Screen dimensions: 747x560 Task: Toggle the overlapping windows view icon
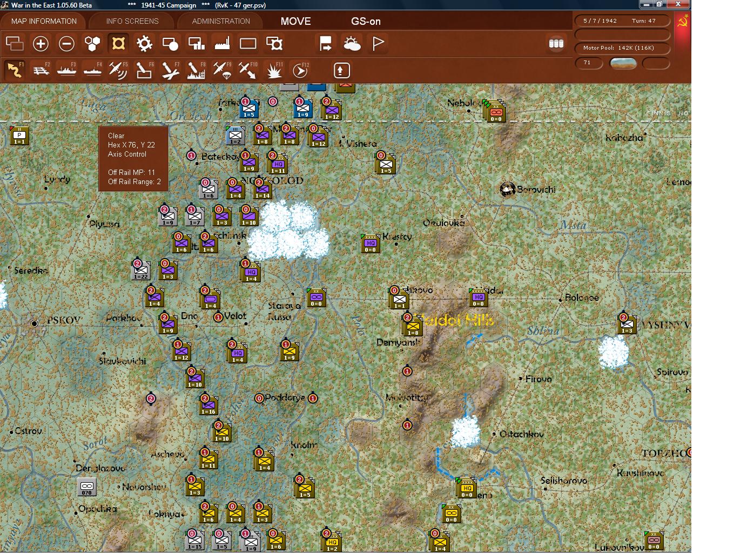(x=15, y=44)
